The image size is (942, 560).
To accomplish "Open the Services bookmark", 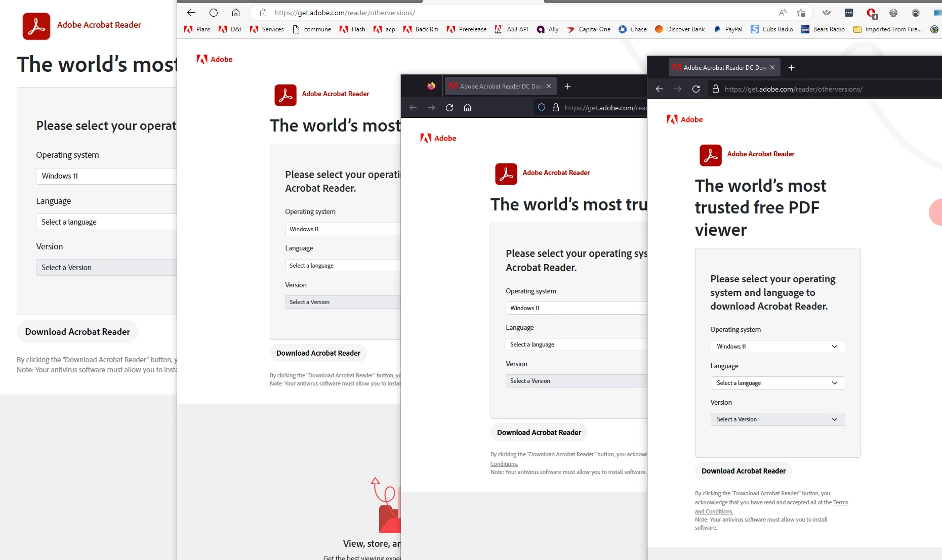I will coord(267,29).
